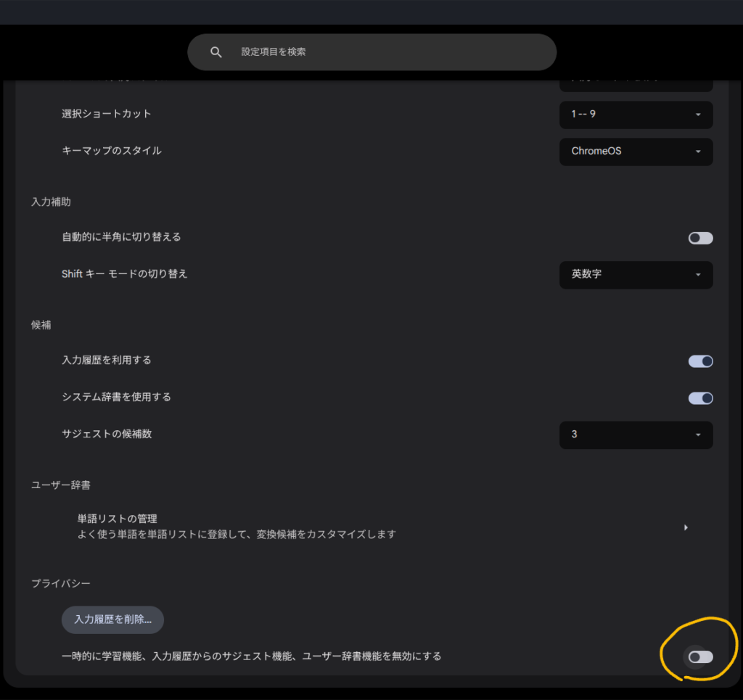743x700 pixels.
Task: Open the 選択ショートカット dropdown
Action: 635,115
